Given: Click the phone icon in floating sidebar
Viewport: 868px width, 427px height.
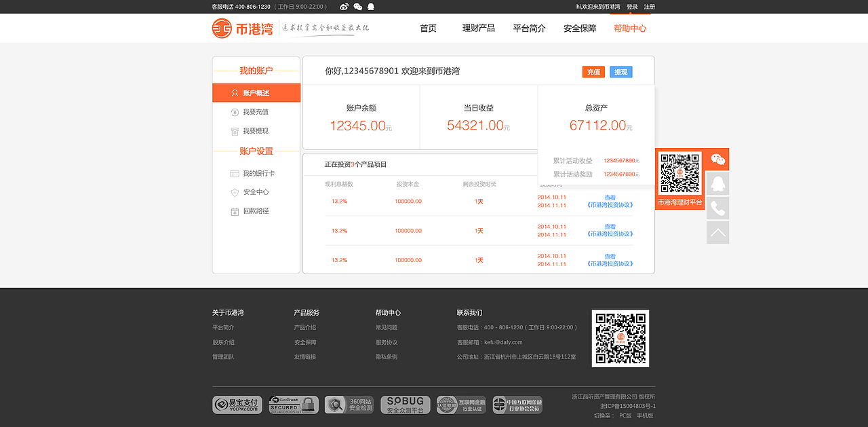Looking at the screenshot, I should tap(717, 208).
